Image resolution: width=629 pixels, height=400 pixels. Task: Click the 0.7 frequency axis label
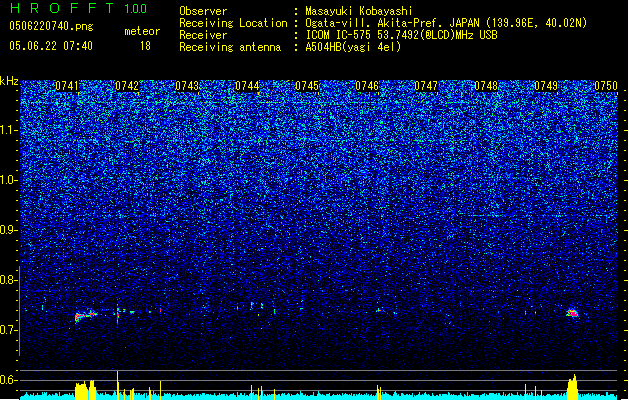click(9, 330)
